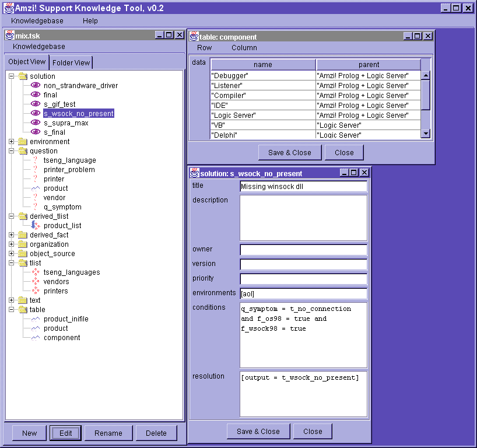Click Close in the solution window

click(x=313, y=431)
